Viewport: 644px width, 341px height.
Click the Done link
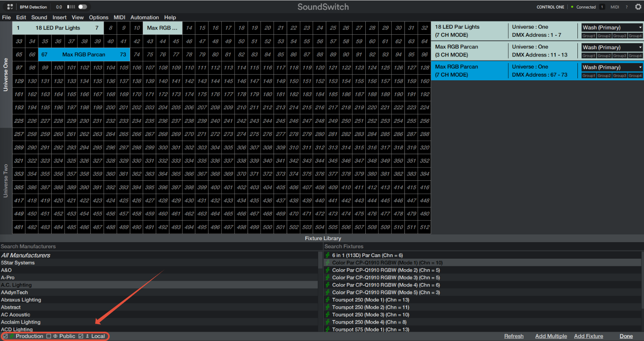(x=626, y=336)
